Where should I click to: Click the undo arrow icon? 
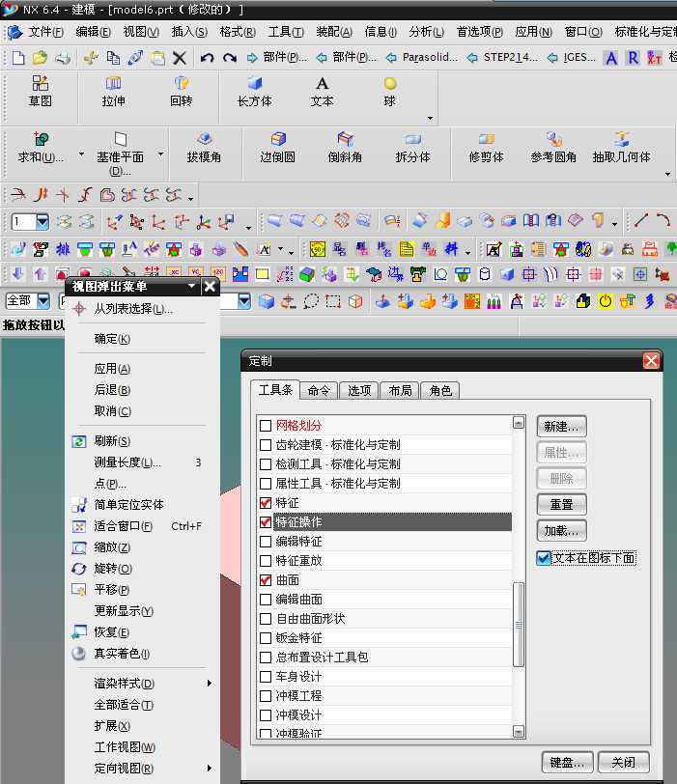point(207,58)
